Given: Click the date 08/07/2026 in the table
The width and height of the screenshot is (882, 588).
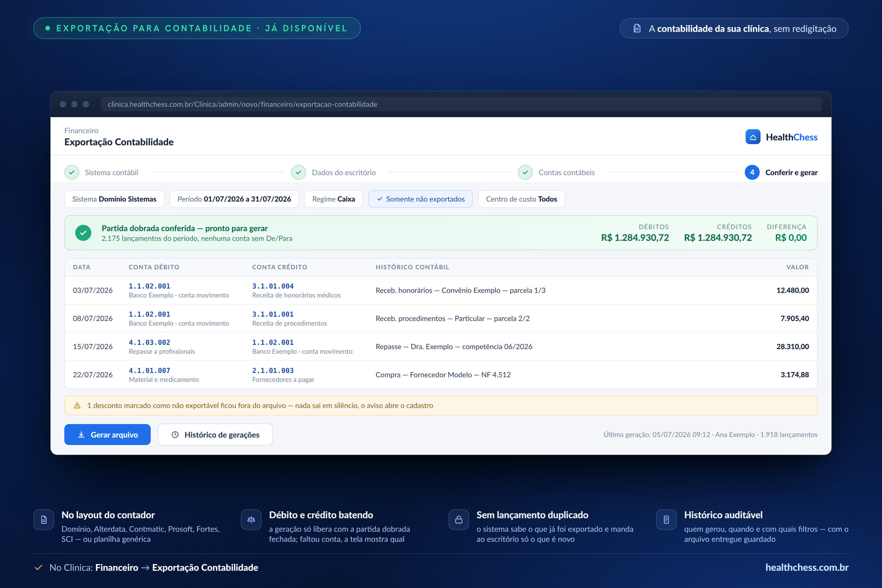Looking at the screenshot, I should point(93,318).
